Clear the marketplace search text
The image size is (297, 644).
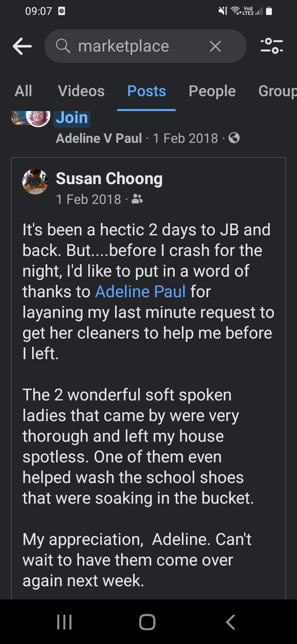pyautogui.click(x=215, y=46)
